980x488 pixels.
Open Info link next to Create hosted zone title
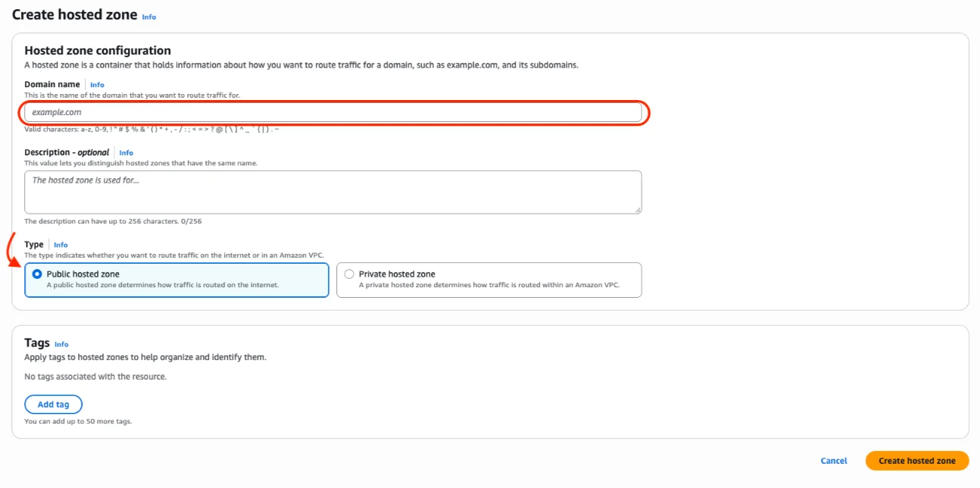pyautogui.click(x=149, y=17)
